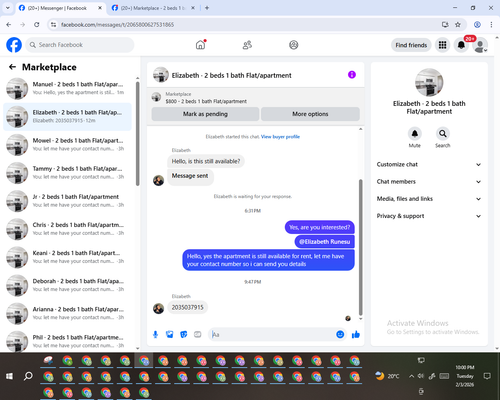Switch to Marketplace browser tab
Screen dimensions: 500x400
tap(152, 8)
